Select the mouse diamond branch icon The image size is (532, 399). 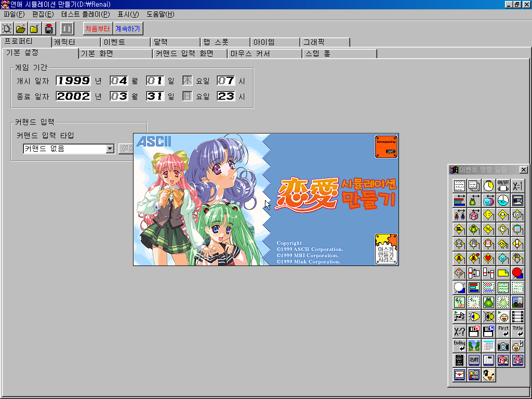(517, 259)
